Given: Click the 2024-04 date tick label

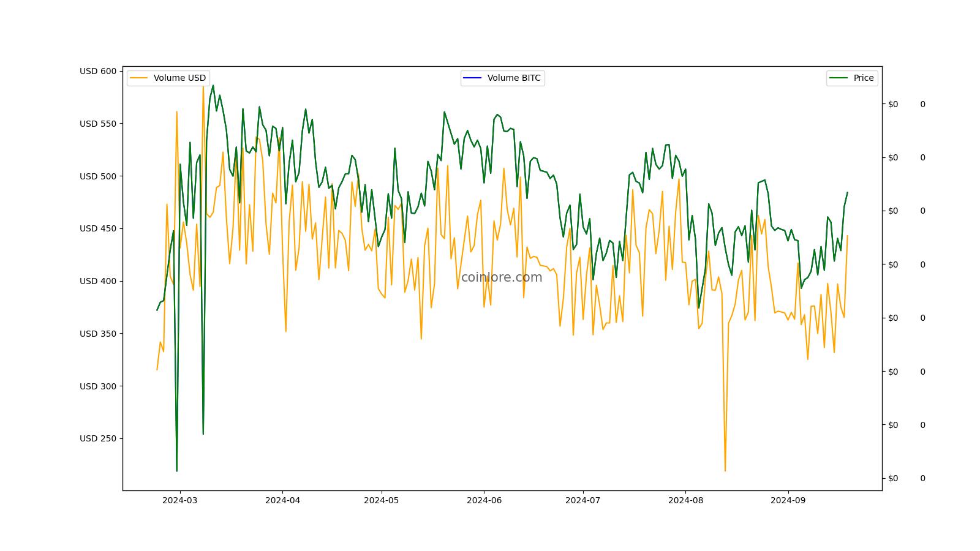Looking at the screenshot, I should 282,500.
